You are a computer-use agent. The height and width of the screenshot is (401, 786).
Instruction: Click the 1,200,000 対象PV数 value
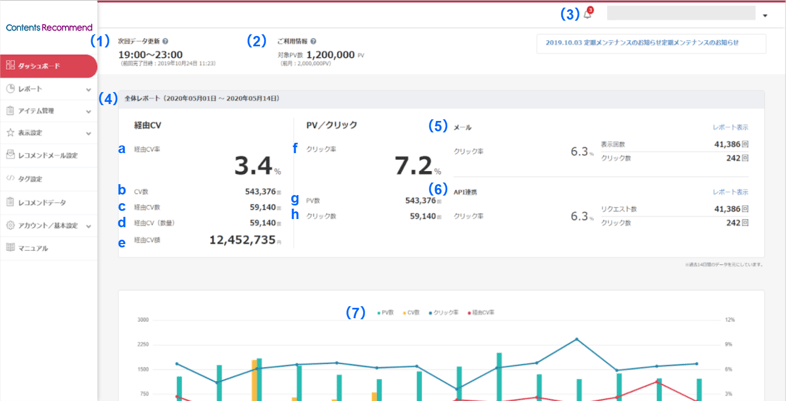point(331,55)
